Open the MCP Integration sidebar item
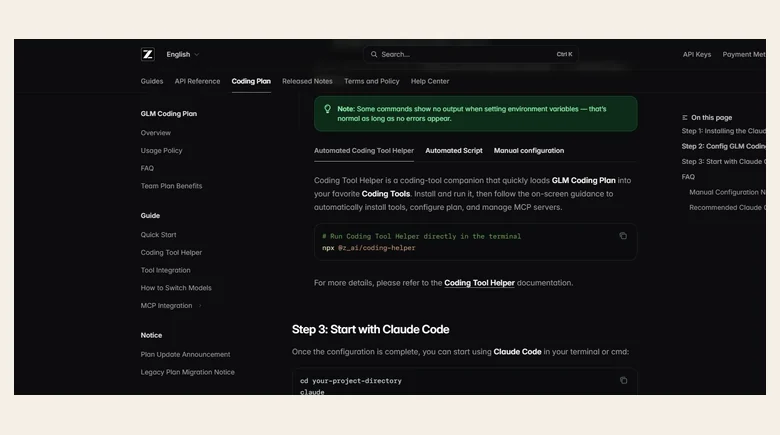Viewport: 780px width, 435px height. click(167, 306)
